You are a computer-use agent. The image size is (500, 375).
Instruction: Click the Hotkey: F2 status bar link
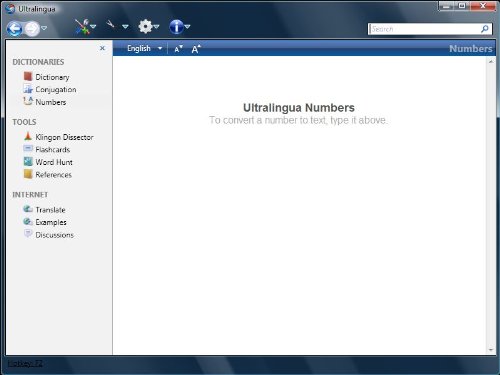[25, 363]
